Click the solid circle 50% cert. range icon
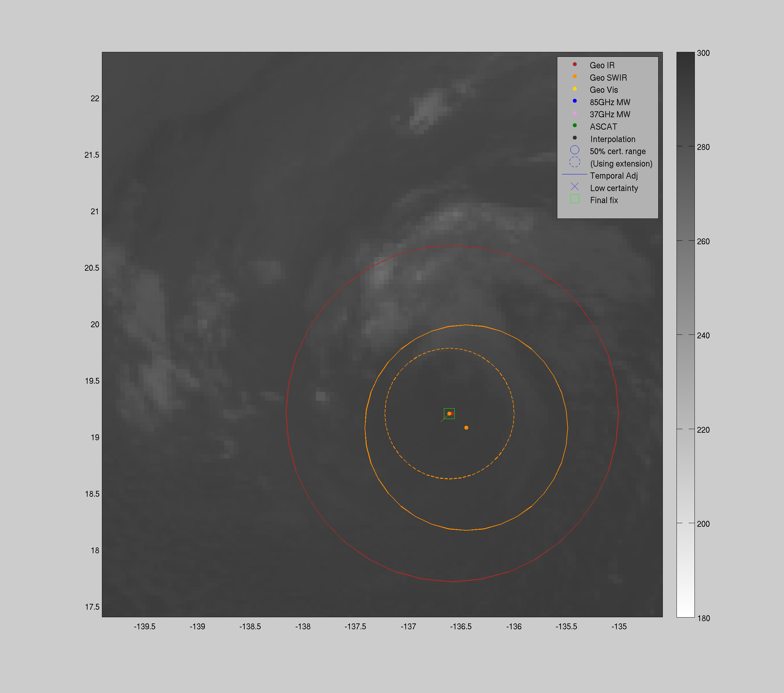 (575, 150)
